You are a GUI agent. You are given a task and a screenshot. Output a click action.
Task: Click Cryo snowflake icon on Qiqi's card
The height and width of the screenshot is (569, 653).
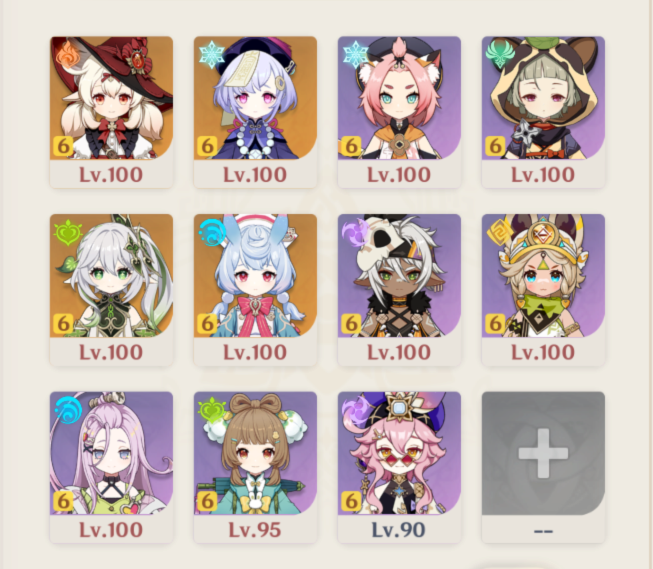click(212, 55)
